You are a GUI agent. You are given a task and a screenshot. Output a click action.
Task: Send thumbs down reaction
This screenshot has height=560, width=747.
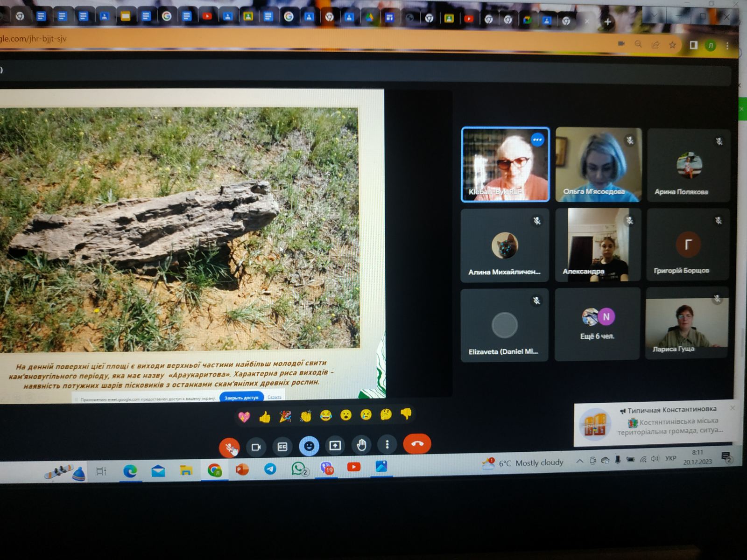(406, 414)
